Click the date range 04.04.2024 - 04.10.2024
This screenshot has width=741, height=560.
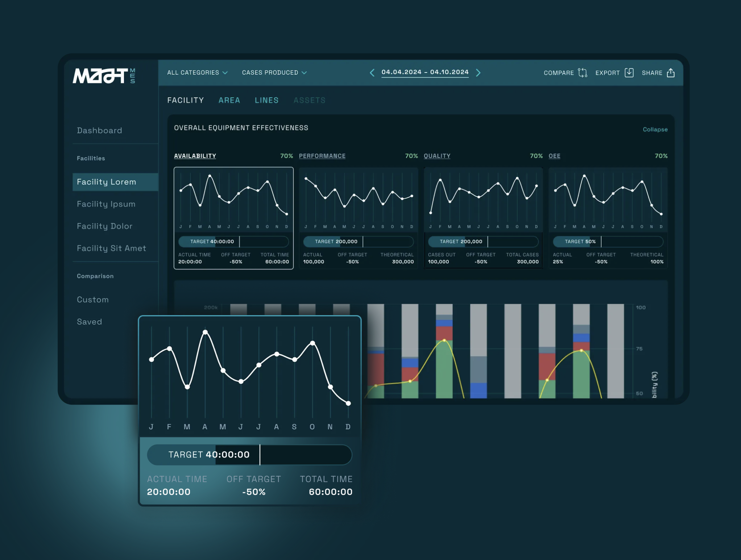425,72
